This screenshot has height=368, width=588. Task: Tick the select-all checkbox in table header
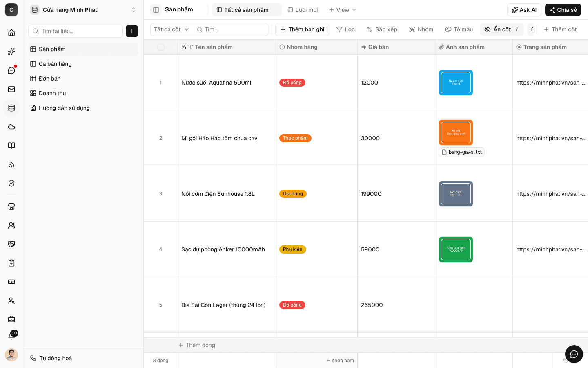(x=161, y=47)
